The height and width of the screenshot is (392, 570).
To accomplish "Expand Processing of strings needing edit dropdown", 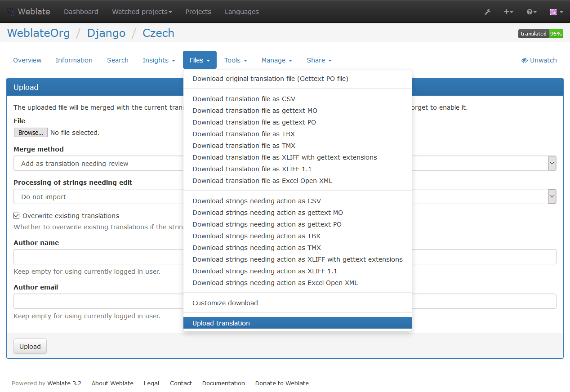I will coord(285,196).
